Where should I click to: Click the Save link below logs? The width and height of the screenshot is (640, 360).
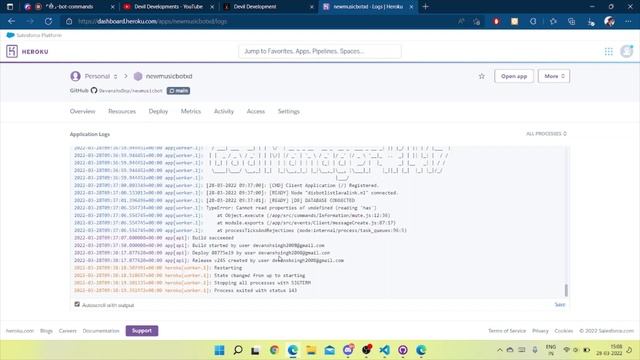pyautogui.click(x=560, y=304)
